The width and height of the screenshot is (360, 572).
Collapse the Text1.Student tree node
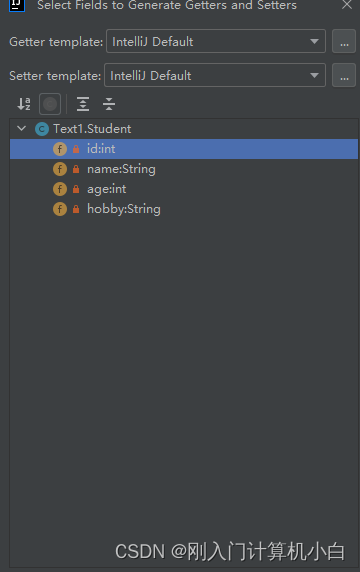[x=22, y=128]
